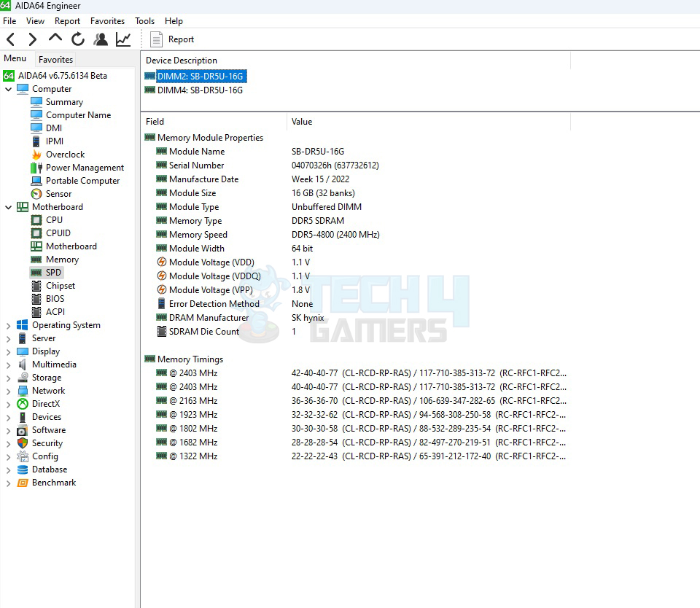The image size is (700, 608).
Task: Open the Motherboard child tree item
Action: pyautogui.click(x=71, y=246)
